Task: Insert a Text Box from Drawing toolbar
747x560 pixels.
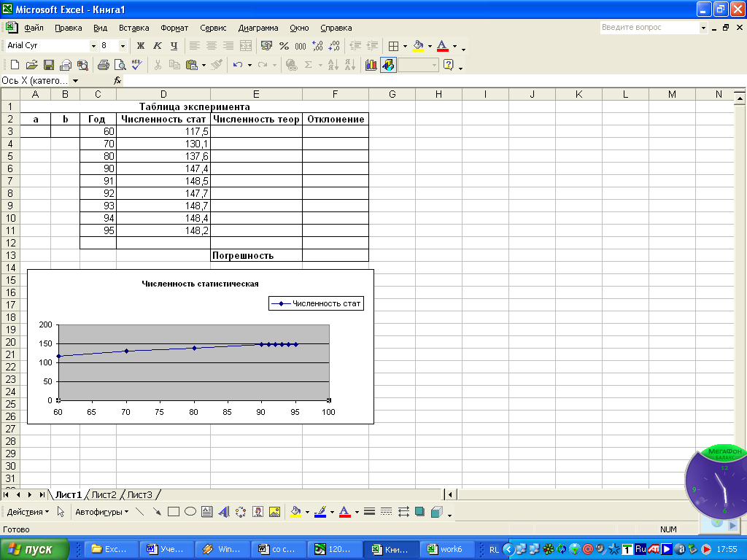Action: pos(206,512)
